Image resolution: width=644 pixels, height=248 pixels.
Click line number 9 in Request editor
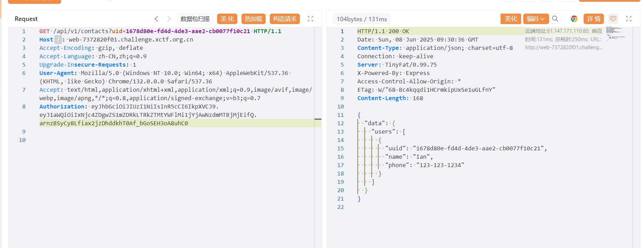coord(24,131)
